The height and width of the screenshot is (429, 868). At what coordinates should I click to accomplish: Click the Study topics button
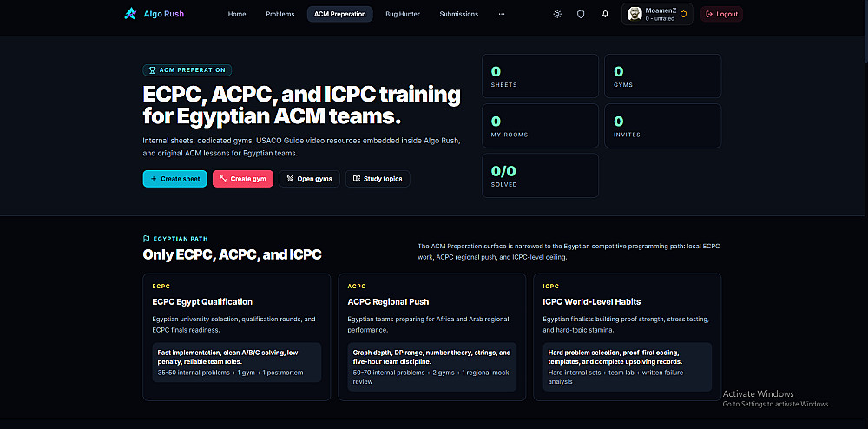378,179
